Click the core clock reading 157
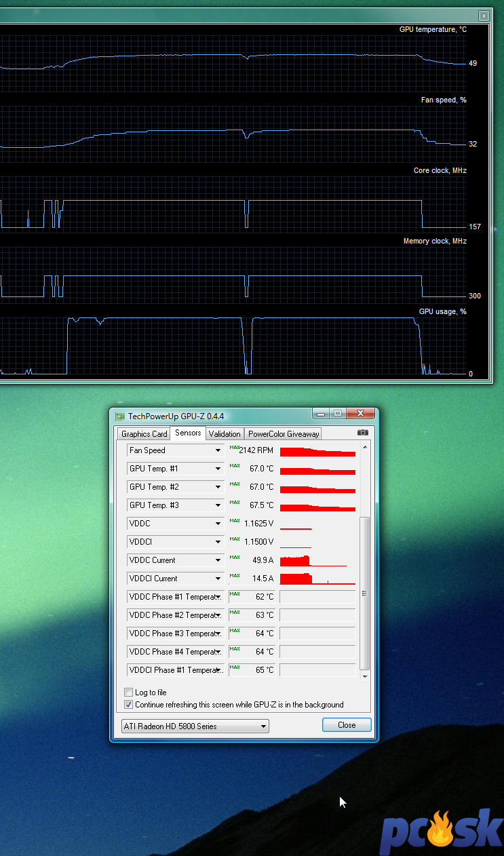The height and width of the screenshot is (856, 504). pos(474,227)
